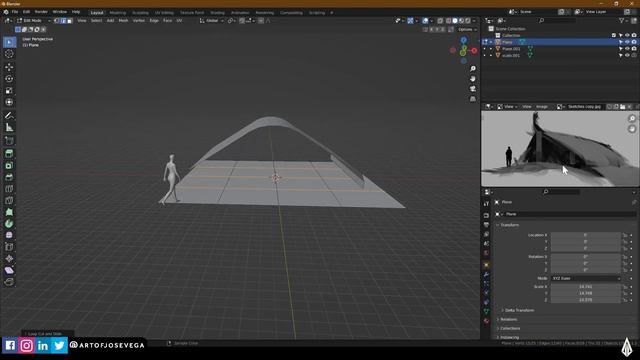The height and width of the screenshot is (360, 640).
Task: Select the Inset Faces tool
Action: (x=9, y=166)
